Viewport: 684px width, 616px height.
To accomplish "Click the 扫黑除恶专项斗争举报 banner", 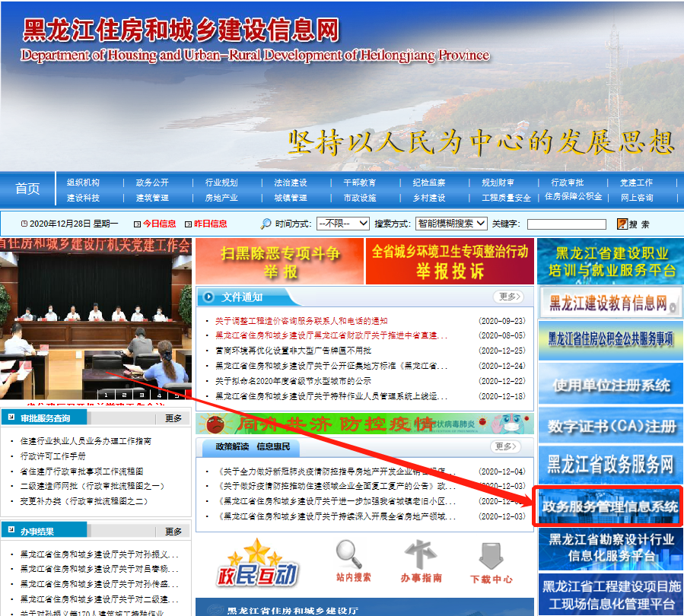I will coord(279,262).
